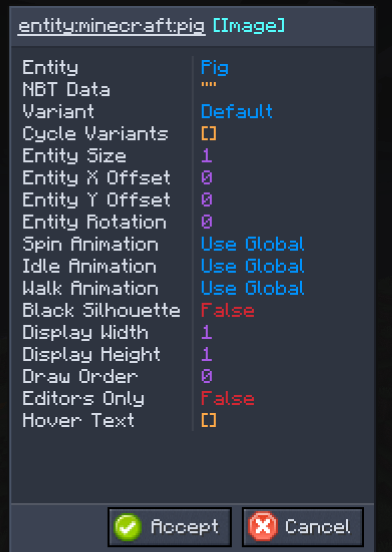Edit the Display Width value
The image size is (392, 552).
pos(206,332)
